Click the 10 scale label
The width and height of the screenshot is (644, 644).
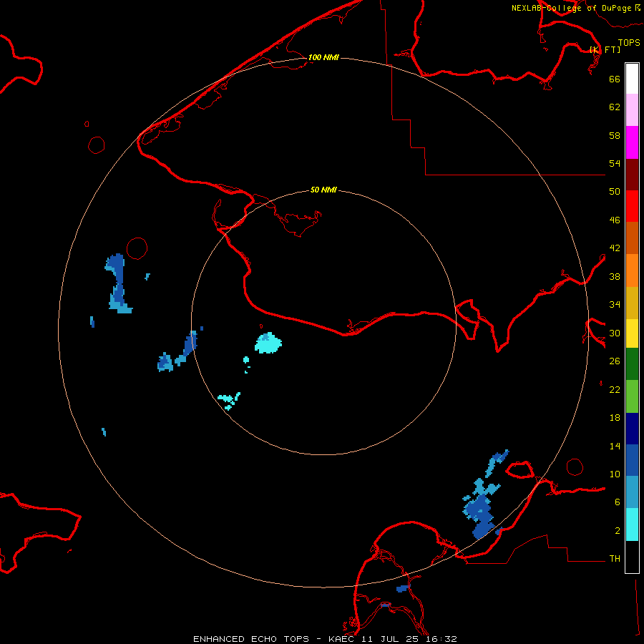pos(615,474)
